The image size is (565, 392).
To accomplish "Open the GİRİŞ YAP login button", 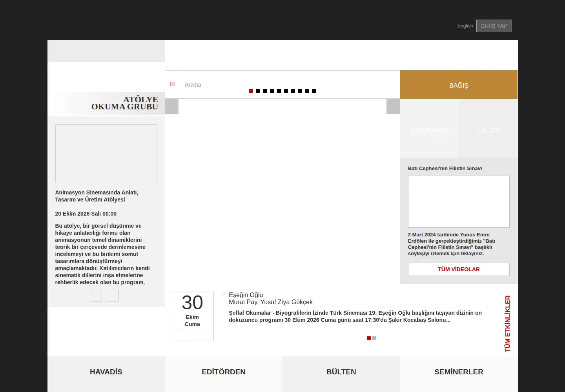I will pyautogui.click(x=494, y=26).
